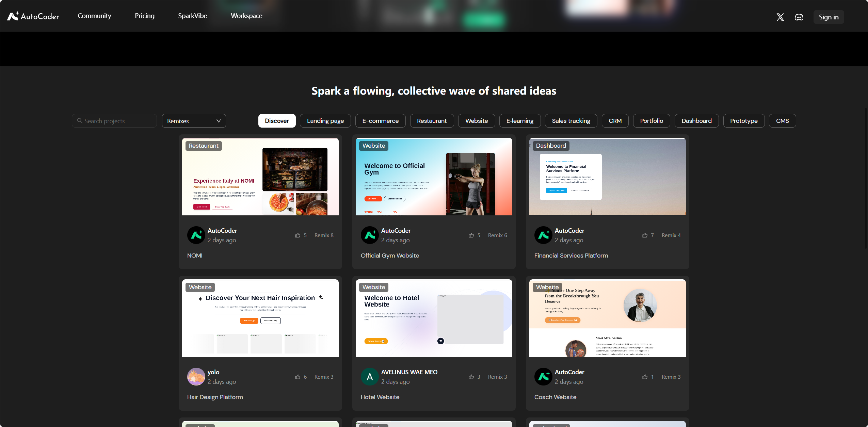Like the Hair Design Platform project
This screenshot has width=868, height=427.
298,377
